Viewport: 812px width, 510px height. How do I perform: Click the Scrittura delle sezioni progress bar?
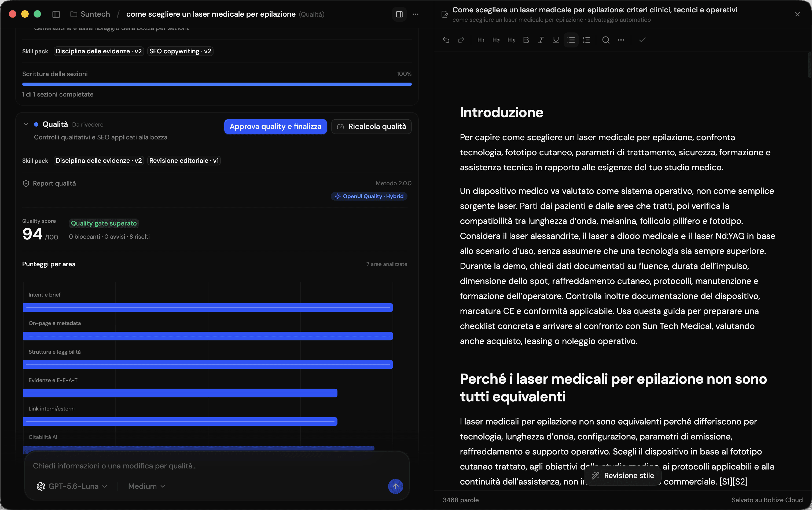coord(217,84)
